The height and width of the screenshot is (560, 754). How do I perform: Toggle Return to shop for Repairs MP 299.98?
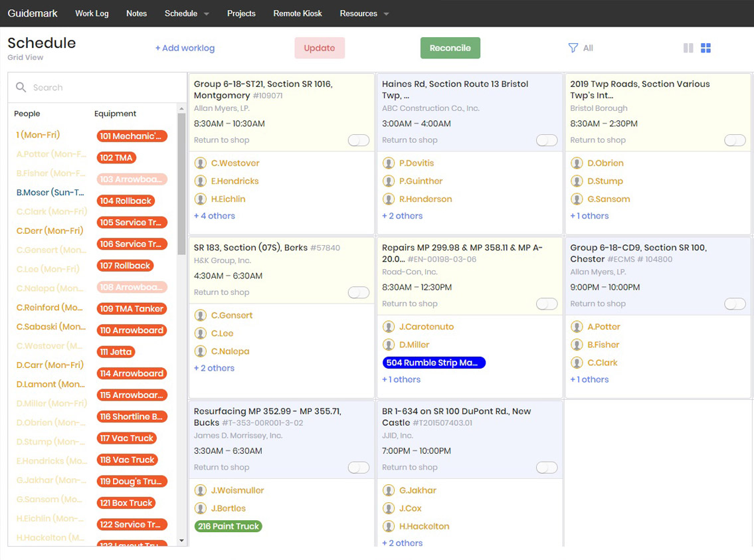547,304
